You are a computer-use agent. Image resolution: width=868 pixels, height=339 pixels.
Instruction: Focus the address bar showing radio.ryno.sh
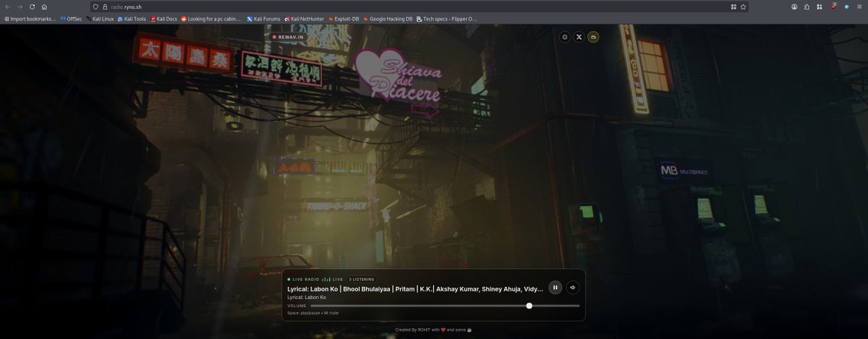click(x=420, y=7)
